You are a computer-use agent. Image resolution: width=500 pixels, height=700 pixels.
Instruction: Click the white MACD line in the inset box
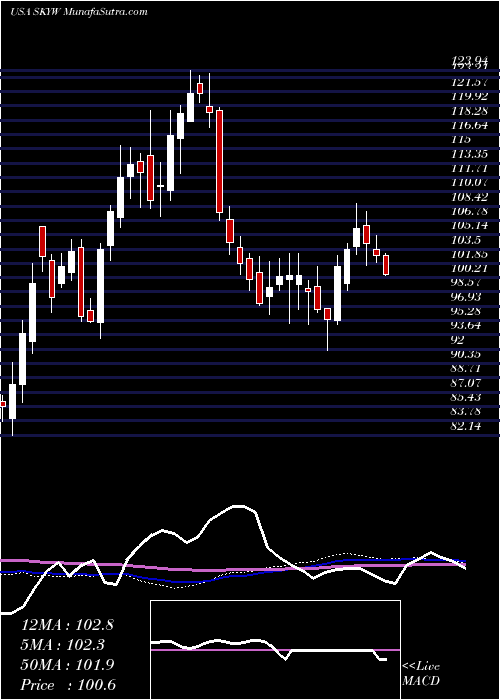268,648
